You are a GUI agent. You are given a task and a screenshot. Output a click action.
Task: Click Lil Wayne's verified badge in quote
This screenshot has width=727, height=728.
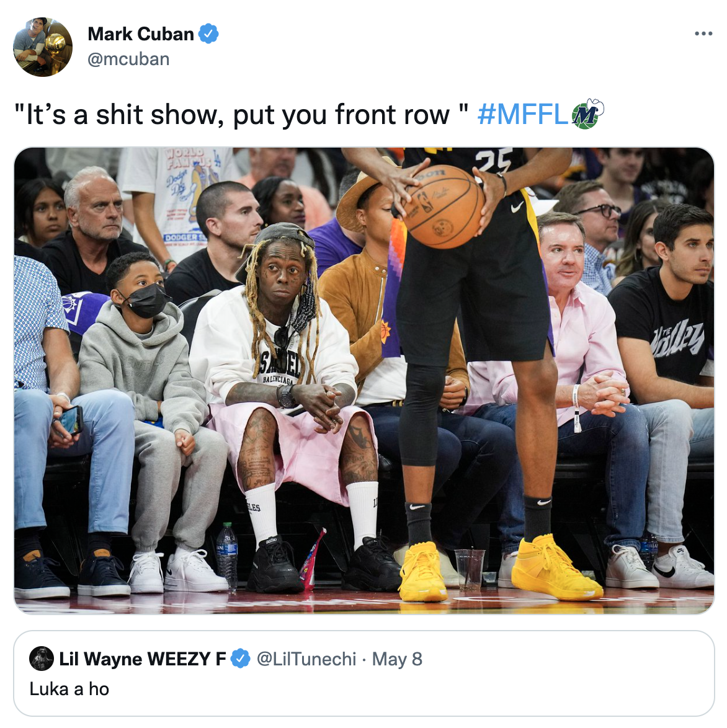pos(240,659)
